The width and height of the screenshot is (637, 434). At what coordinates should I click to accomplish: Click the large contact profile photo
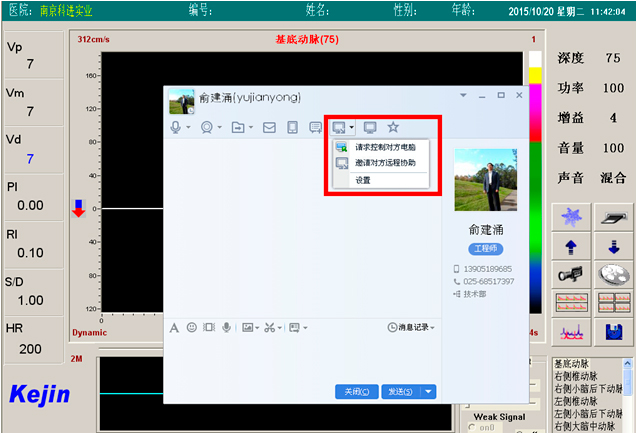pyautogui.click(x=485, y=180)
